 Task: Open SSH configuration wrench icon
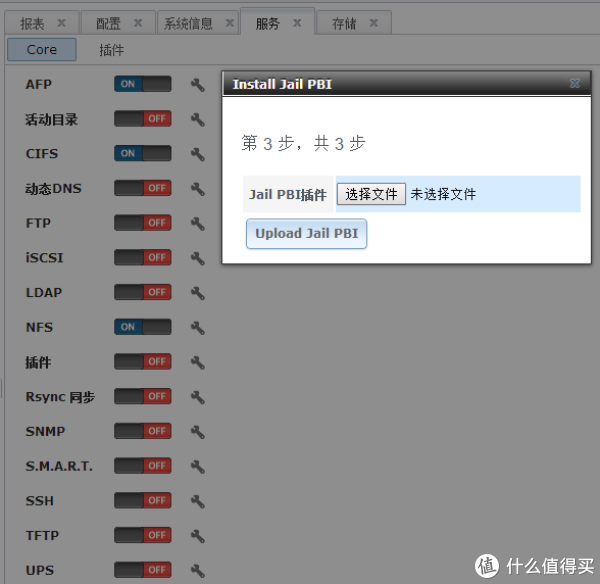pos(197,501)
